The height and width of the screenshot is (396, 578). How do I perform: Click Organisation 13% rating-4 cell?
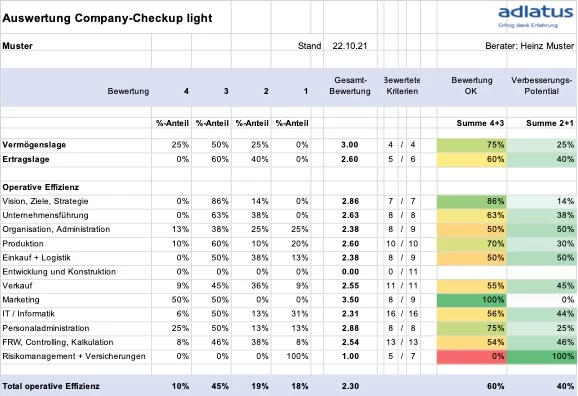click(180, 229)
